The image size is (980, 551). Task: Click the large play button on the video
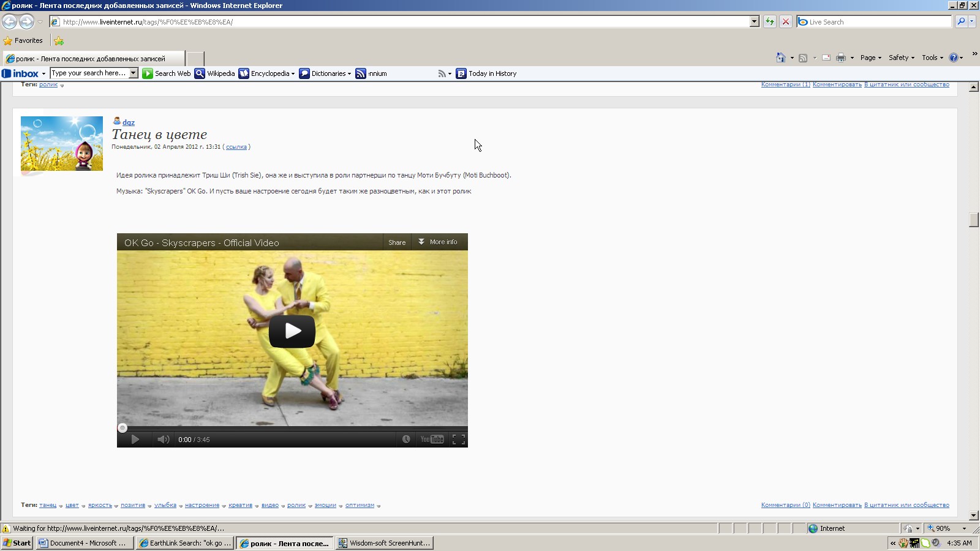[x=292, y=331]
